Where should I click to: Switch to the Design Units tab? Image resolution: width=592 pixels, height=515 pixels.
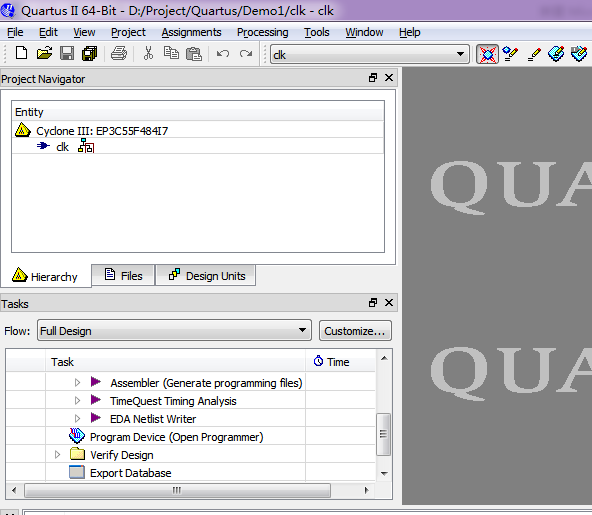click(x=206, y=275)
